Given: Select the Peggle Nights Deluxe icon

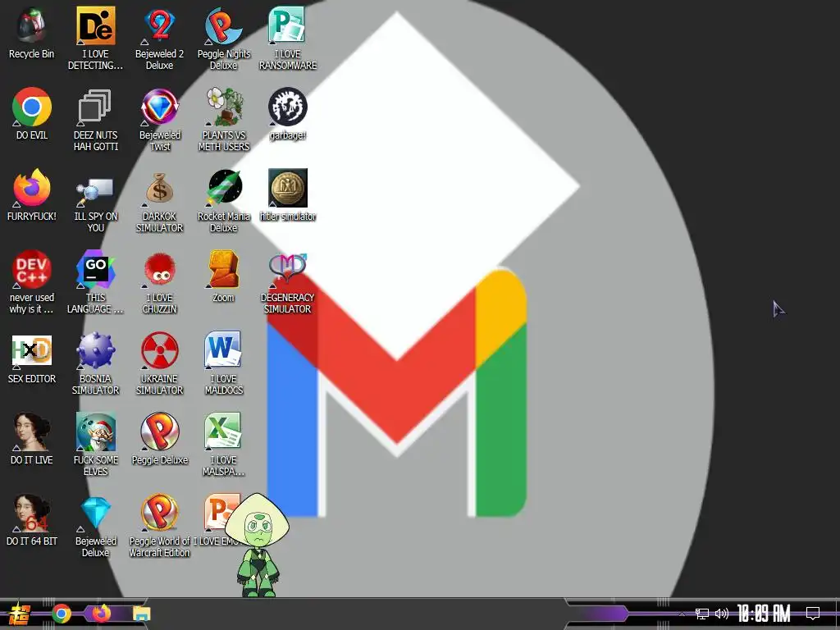Looking at the screenshot, I should click(x=223, y=25).
